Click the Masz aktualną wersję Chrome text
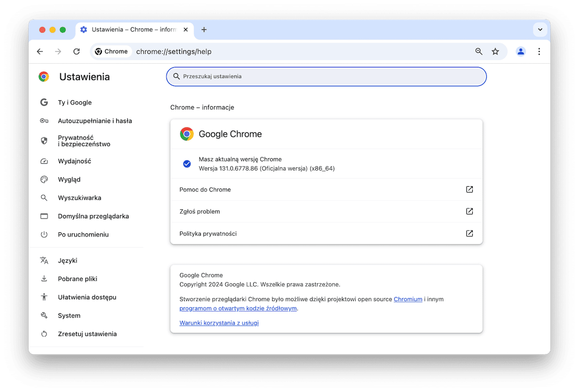This screenshot has width=579, height=392. coord(240,159)
